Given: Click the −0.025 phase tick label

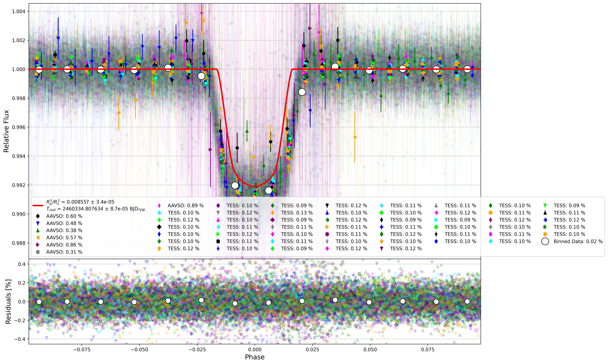Looking at the screenshot, I should click(x=197, y=350).
